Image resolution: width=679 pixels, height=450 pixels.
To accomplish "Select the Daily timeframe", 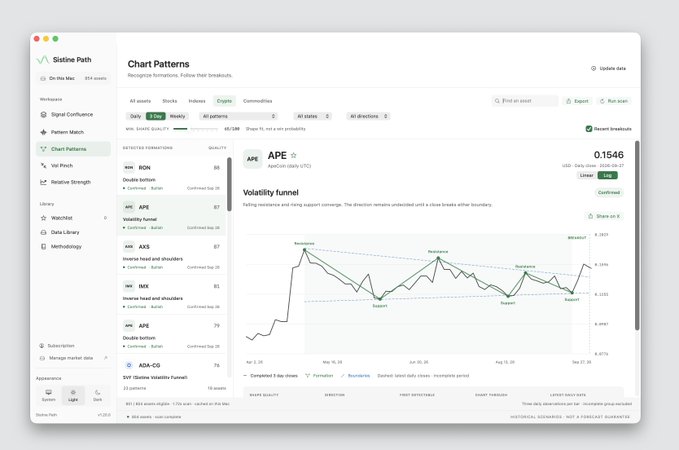I will click(136, 116).
